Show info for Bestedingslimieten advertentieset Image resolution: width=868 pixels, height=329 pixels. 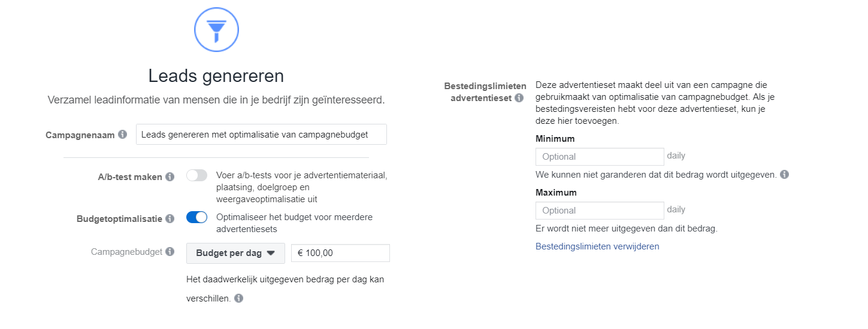click(x=519, y=98)
